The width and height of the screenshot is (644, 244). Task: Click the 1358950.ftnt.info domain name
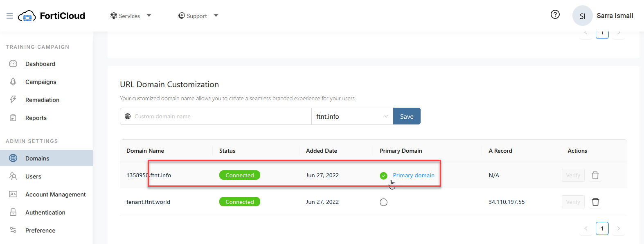[149, 175]
